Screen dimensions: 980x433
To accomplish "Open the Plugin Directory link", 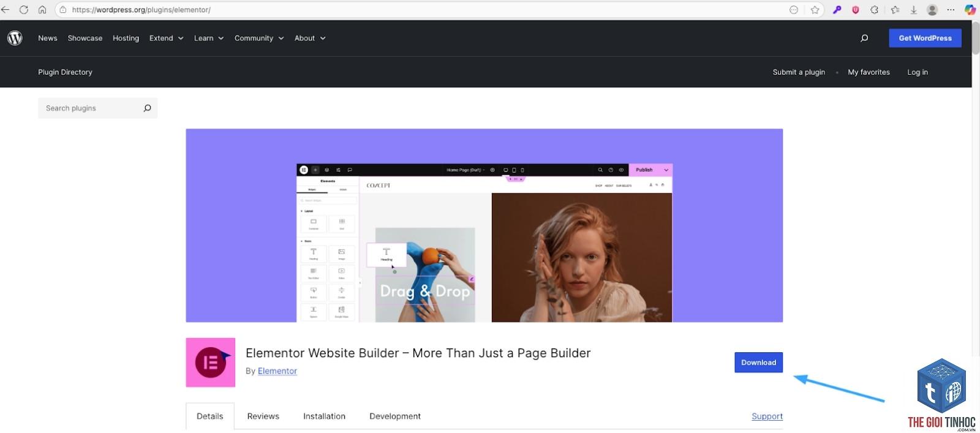I will [65, 72].
